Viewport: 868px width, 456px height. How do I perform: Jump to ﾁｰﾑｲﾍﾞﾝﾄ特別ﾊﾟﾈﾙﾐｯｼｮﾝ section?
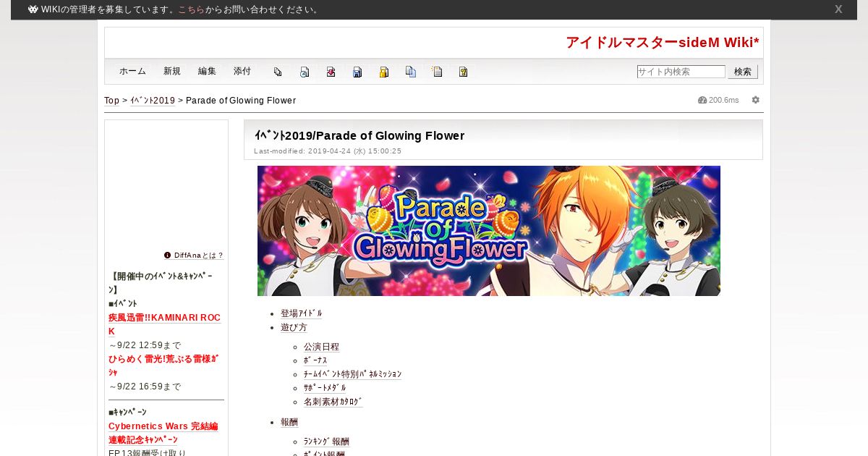coord(352,374)
